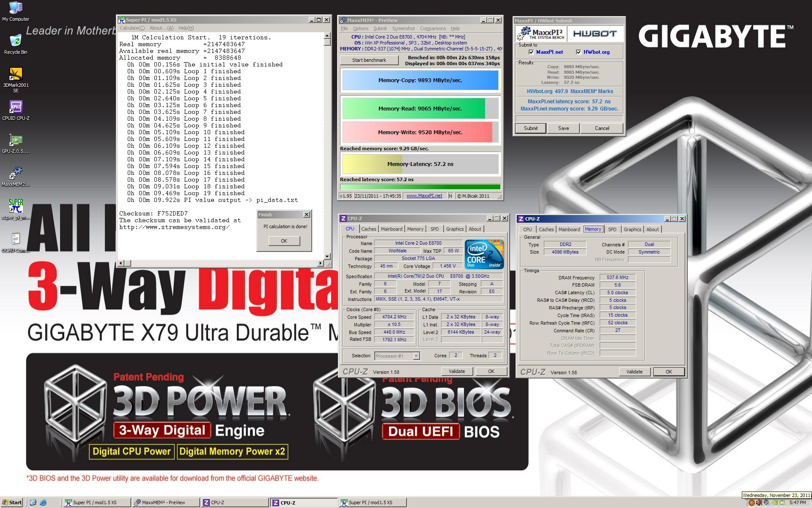Open the NVIDIA tray icon
812x508 pixels.
coord(774,502)
